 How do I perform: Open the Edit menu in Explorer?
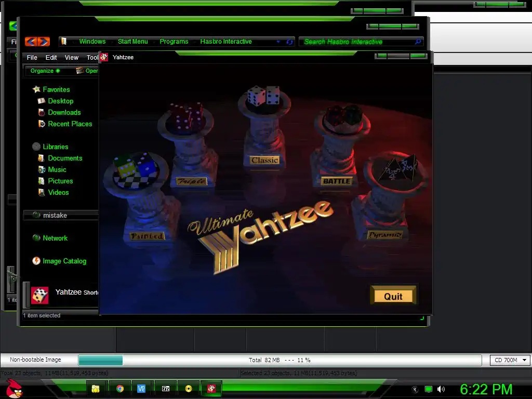(x=51, y=57)
